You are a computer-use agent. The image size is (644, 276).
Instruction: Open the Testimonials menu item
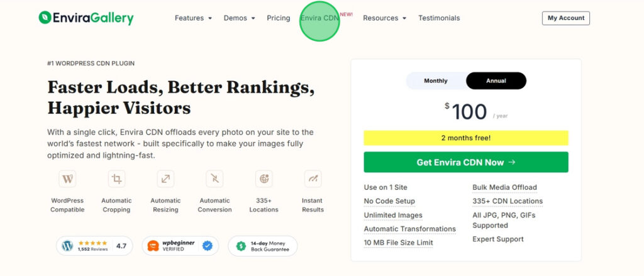[x=439, y=18]
